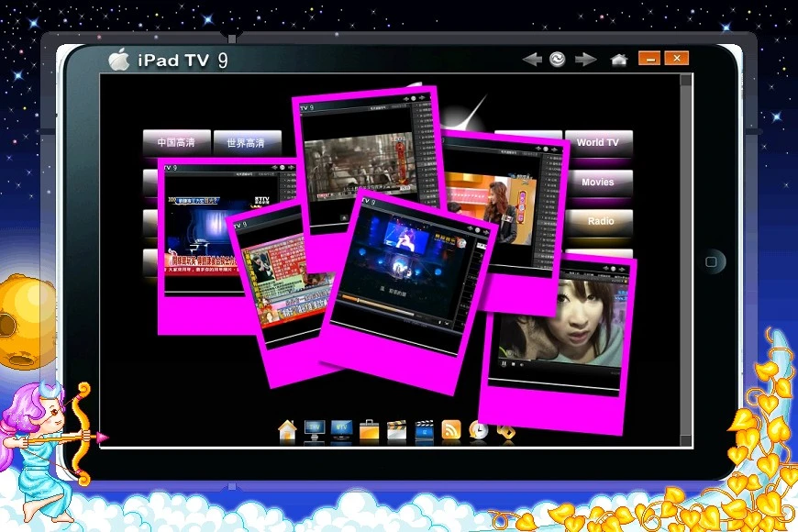
Task: Click the round refresh icon in title bar
Action: (558, 60)
